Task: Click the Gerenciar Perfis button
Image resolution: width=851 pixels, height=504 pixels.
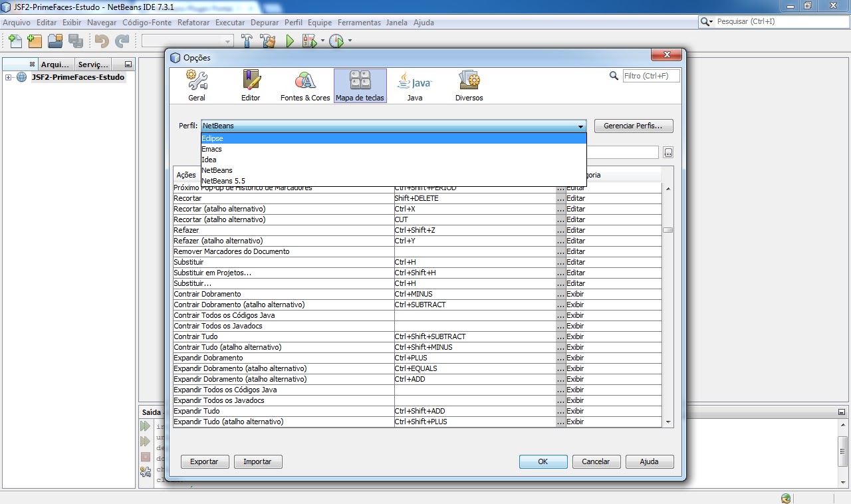Action: click(633, 126)
